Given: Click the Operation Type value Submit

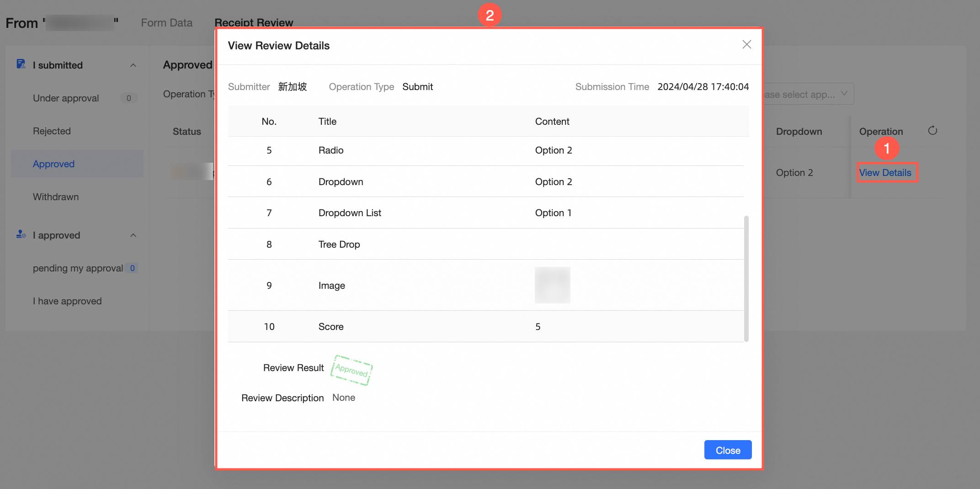Looking at the screenshot, I should pyautogui.click(x=417, y=87).
